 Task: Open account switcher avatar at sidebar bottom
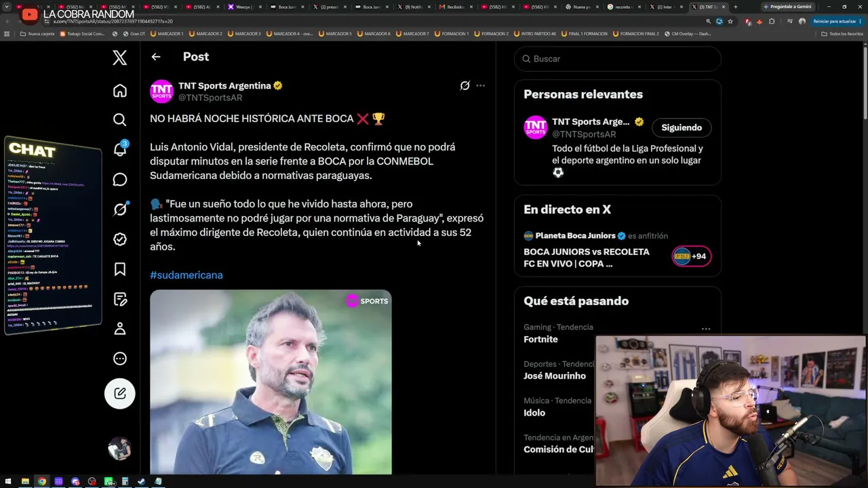[x=120, y=449]
